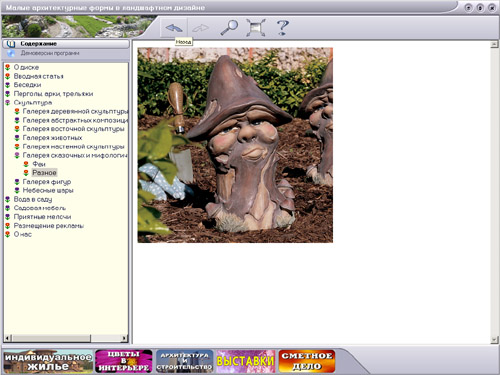Click the flower icon beside Галерея фигур
Viewport: 500px width, 375px height.
[x=17, y=182]
